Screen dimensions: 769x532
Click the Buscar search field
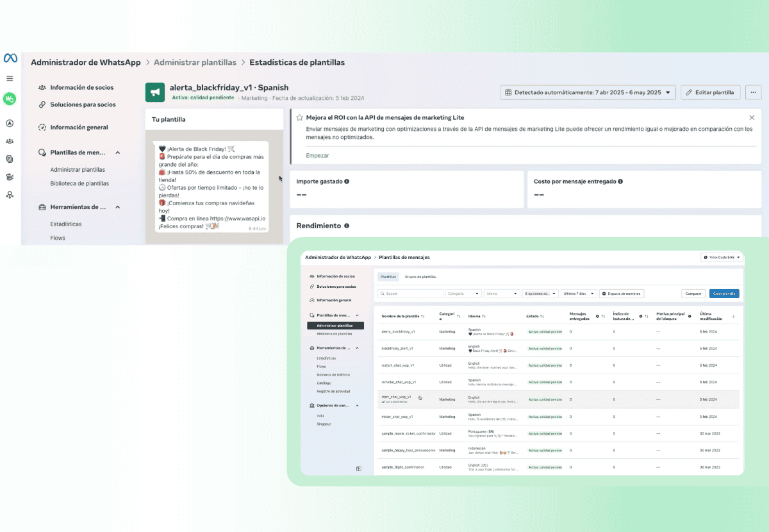pyautogui.click(x=410, y=294)
